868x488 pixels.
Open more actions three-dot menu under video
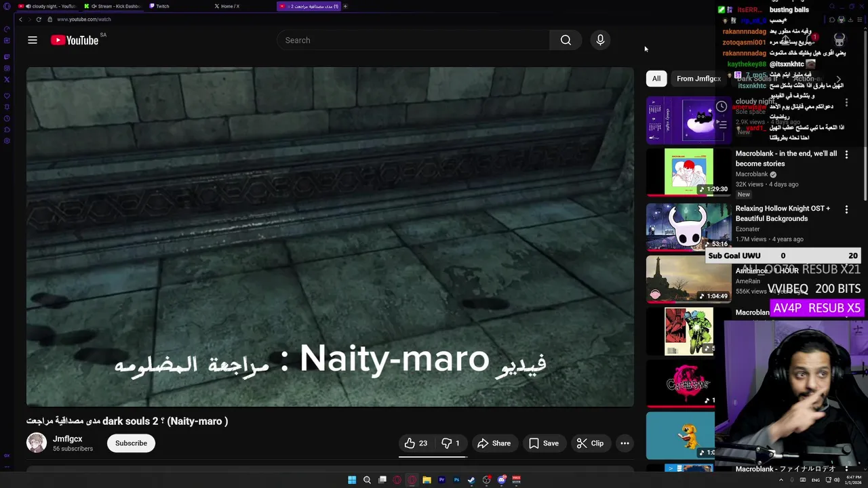(625, 443)
